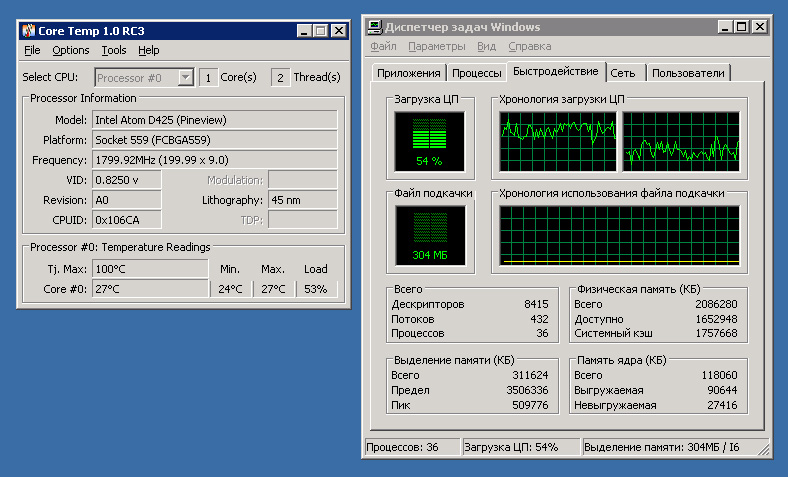Viewport: 788px width, 477px height.
Task: Click the CPU usage gauge showing 54 %
Action: 429,141
